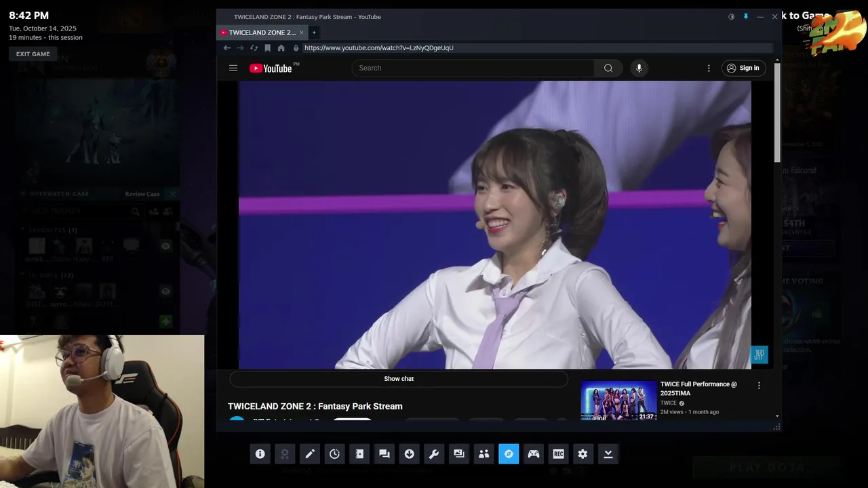The width and height of the screenshot is (868, 488).
Task: Open the TWICE Full Performance video thumbnail
Action: pyautogui.click(x=619, y=401)
